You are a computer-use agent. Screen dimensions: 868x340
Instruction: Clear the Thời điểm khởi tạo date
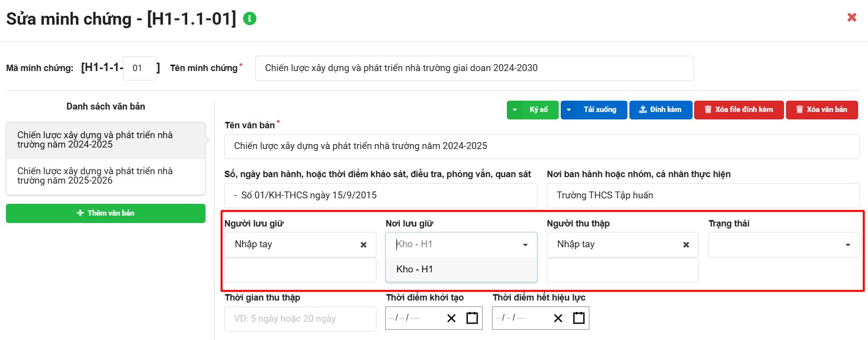451,318
